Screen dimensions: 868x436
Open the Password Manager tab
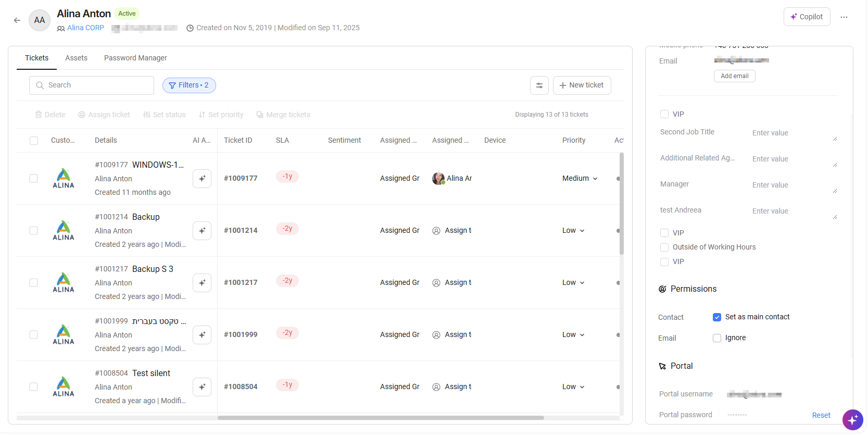(x=135, y=58)
